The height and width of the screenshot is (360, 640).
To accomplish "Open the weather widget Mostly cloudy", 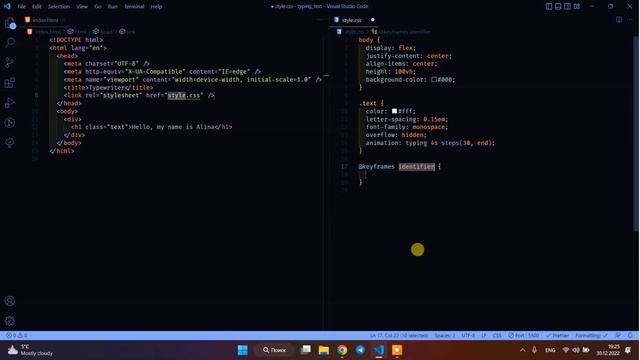I will point(30,350).
